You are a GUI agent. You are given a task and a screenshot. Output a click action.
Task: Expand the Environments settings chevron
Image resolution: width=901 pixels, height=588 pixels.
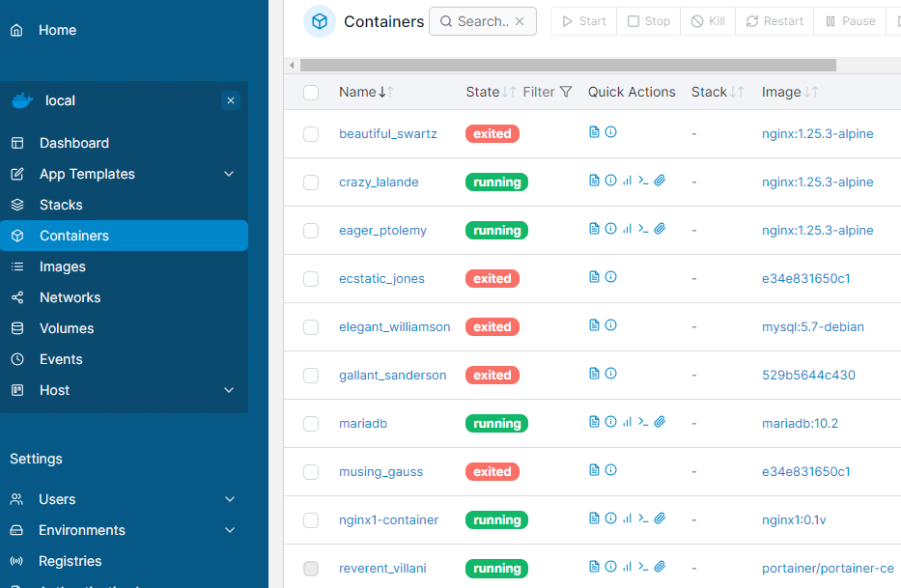click(x=230, y=530)
